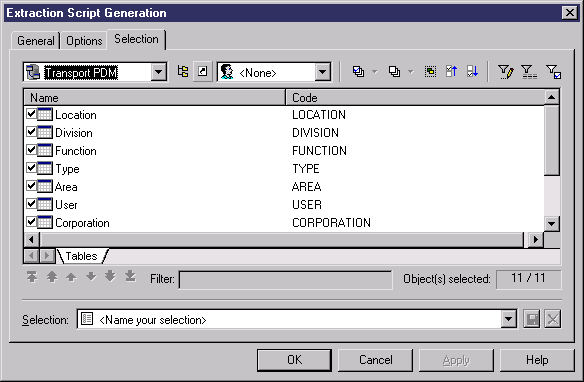The image size is (584, 382).
Task: Click the OK button
Action: [x=294, y=360]
